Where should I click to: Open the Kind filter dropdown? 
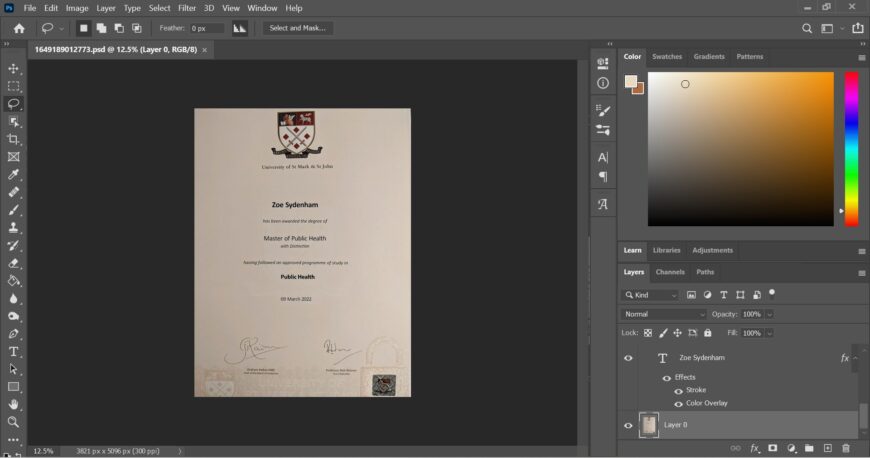[650, 295]
